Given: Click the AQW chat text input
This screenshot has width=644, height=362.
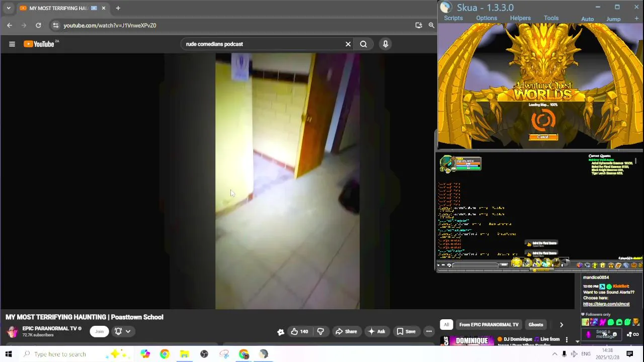Looking at the screenshot, I should (476, 265).
